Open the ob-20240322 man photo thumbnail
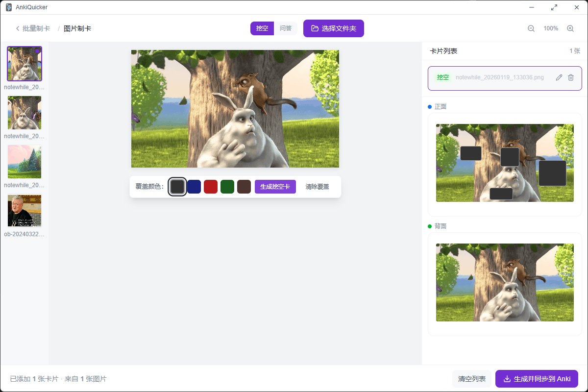The width and height of the screenshot is (588, 392). 24,211
